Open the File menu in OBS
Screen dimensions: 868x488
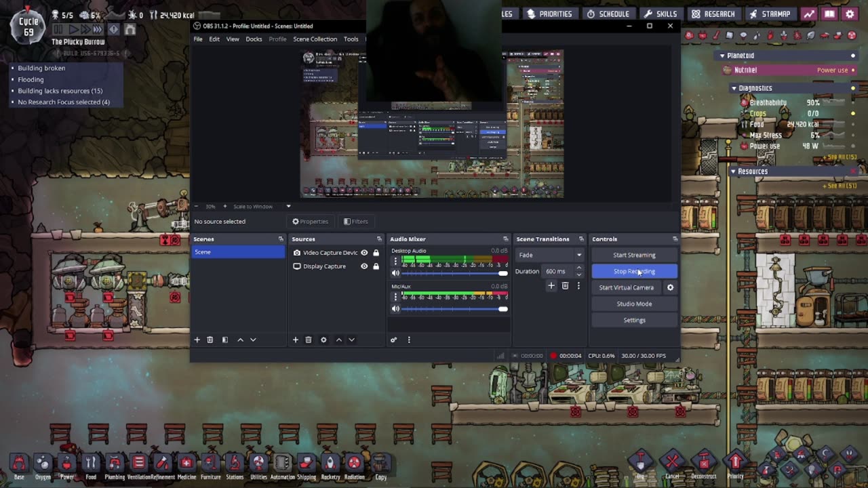point(198,39)
